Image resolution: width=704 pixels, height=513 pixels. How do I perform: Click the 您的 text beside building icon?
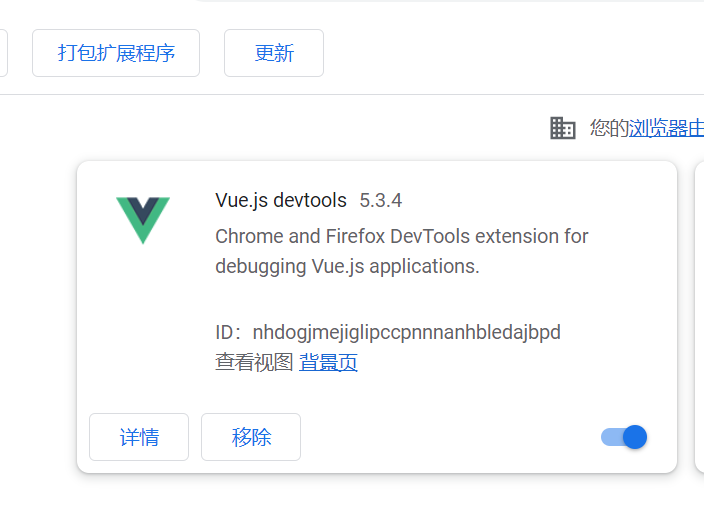point(609,128)
